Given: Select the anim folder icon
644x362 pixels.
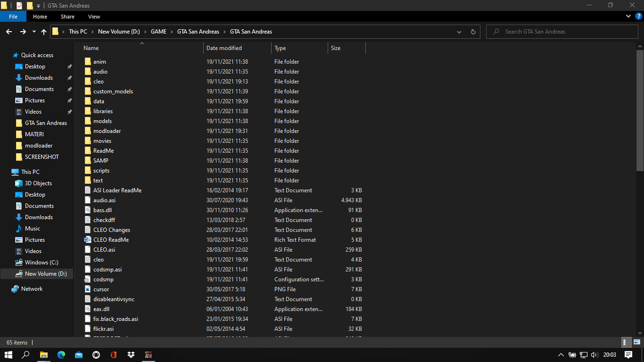Looking at the screenshot, I should tap(88, 62).
